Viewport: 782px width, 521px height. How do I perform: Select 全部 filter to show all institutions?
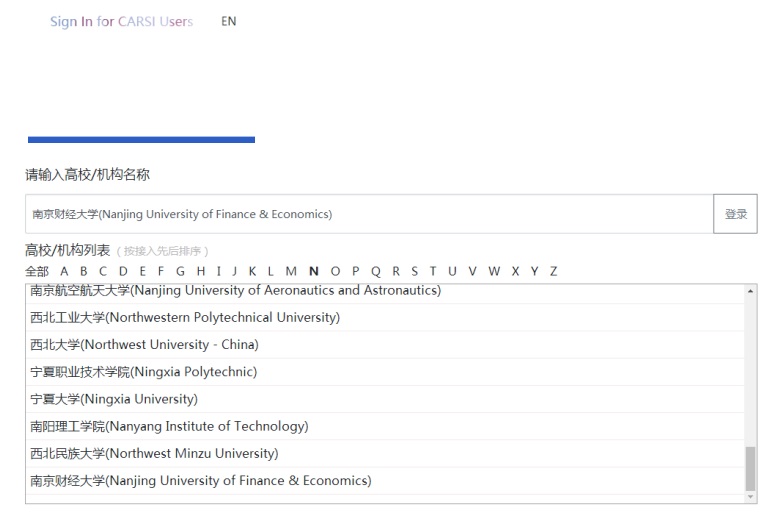(x=37, y=271)
